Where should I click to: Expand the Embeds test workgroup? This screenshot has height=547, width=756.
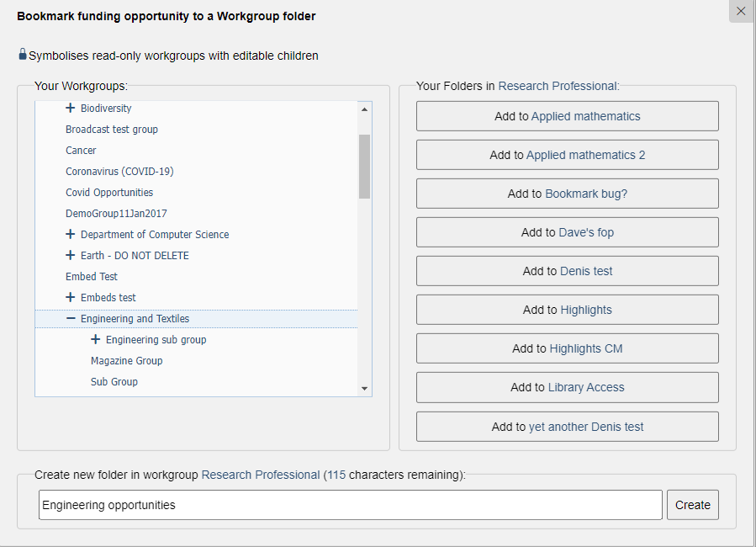click(71, 298)
